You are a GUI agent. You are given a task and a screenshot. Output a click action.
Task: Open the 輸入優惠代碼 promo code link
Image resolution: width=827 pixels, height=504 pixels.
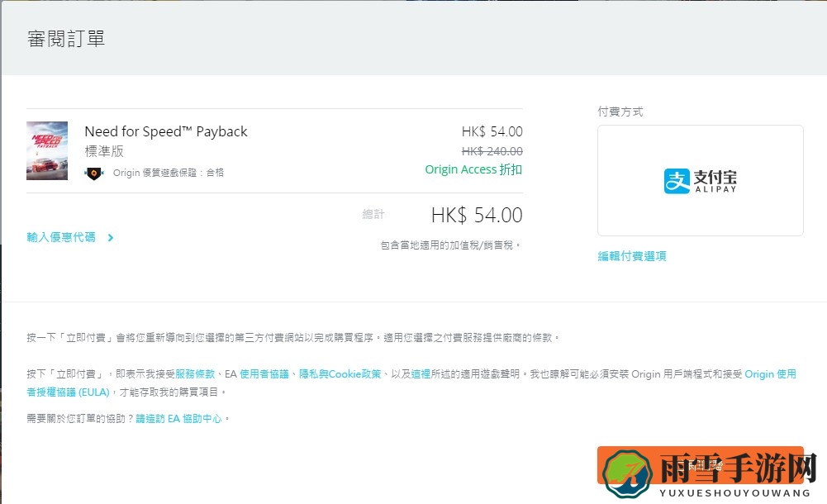pos(61,237)
